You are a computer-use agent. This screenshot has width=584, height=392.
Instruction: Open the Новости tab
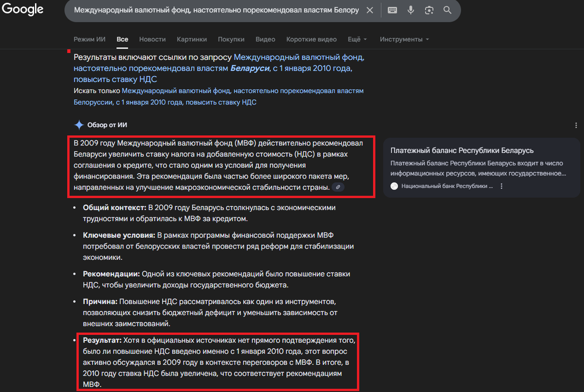152,39
